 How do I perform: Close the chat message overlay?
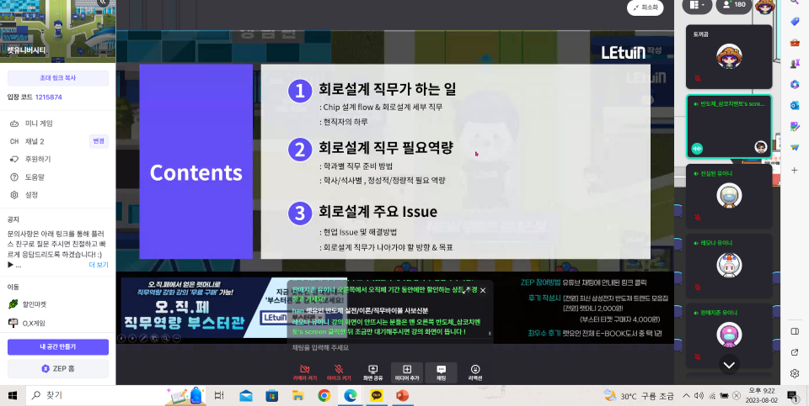[483, 290]
